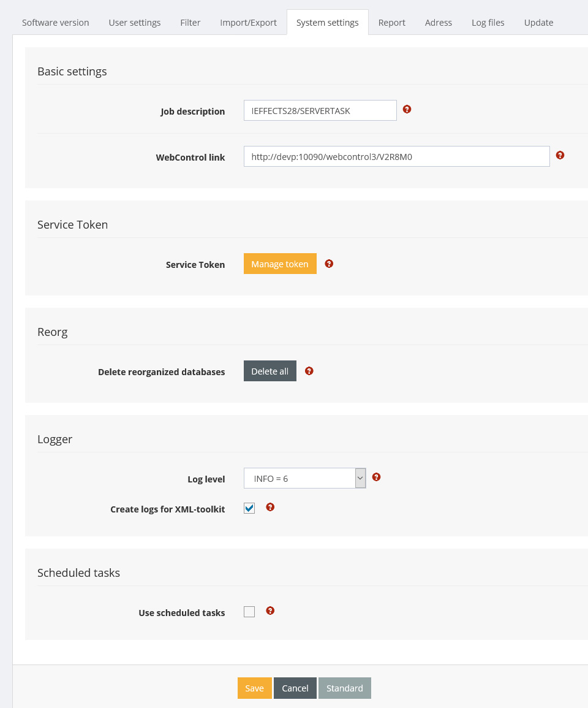588x708 pixels.
Task: Click help icon next to Manage token
Action: (329, 264)
